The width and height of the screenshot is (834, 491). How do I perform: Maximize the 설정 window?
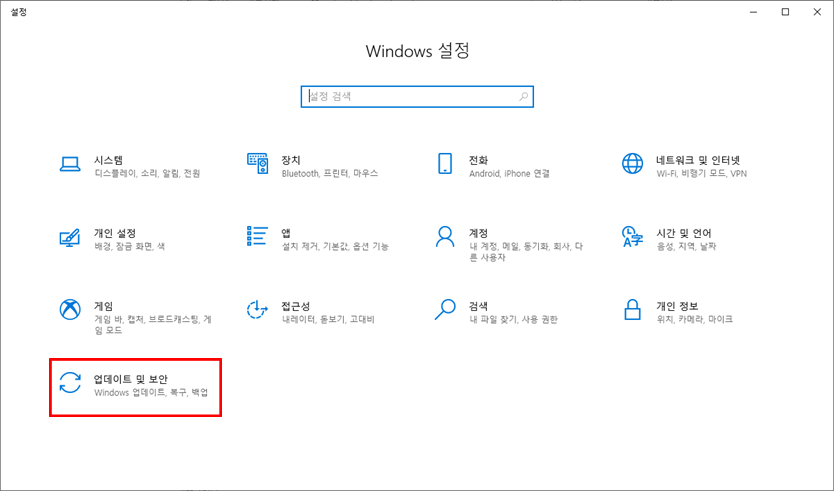pos(785,12)
